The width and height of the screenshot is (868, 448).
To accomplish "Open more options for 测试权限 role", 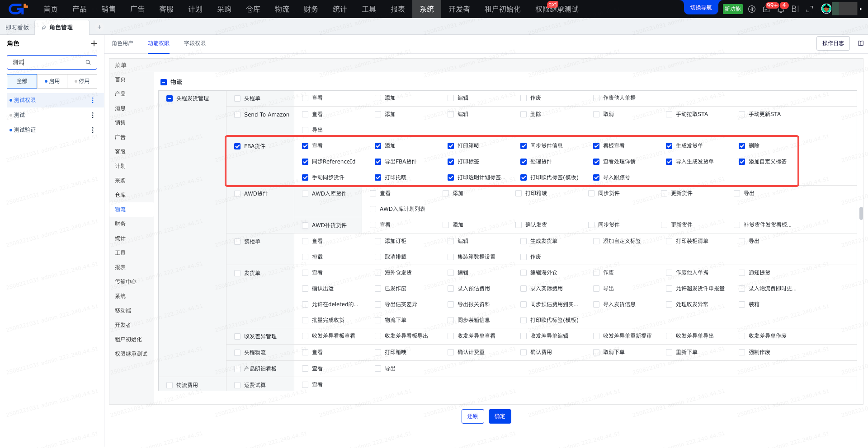I will pyautogui.click(x=93, y=100).
